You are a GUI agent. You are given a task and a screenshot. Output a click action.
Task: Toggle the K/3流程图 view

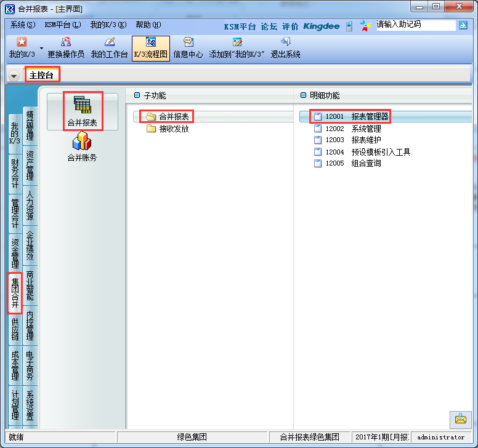[x=150, y=48]
